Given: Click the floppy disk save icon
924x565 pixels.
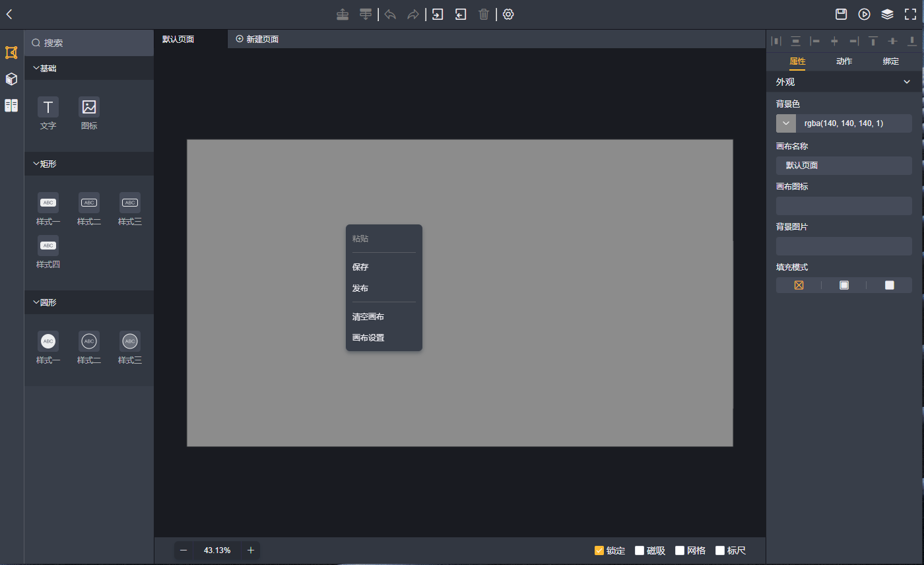Looking at the screenshot, I should 841,14.
